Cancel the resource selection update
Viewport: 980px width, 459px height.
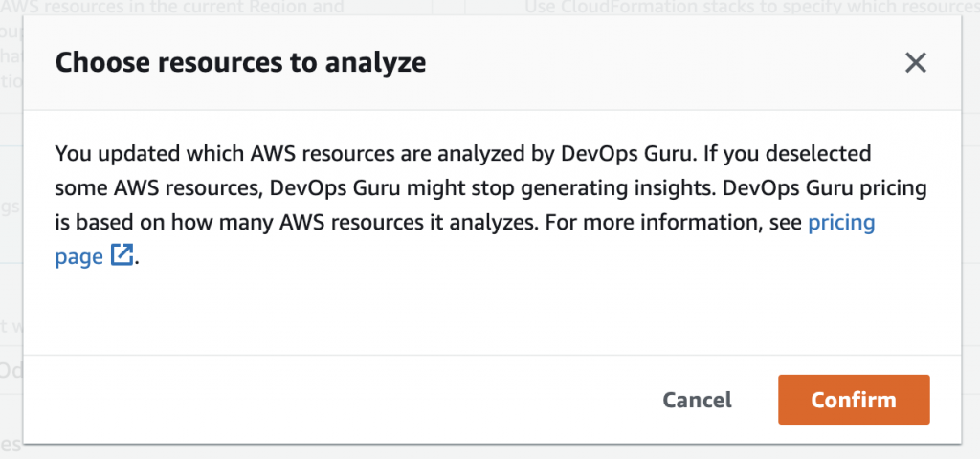coord(697,400)
